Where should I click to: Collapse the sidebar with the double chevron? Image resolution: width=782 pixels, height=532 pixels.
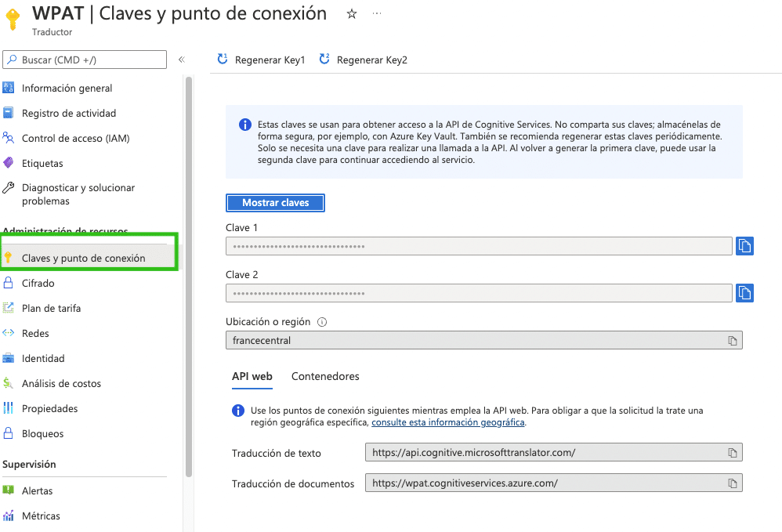click(x=182, y=60)
